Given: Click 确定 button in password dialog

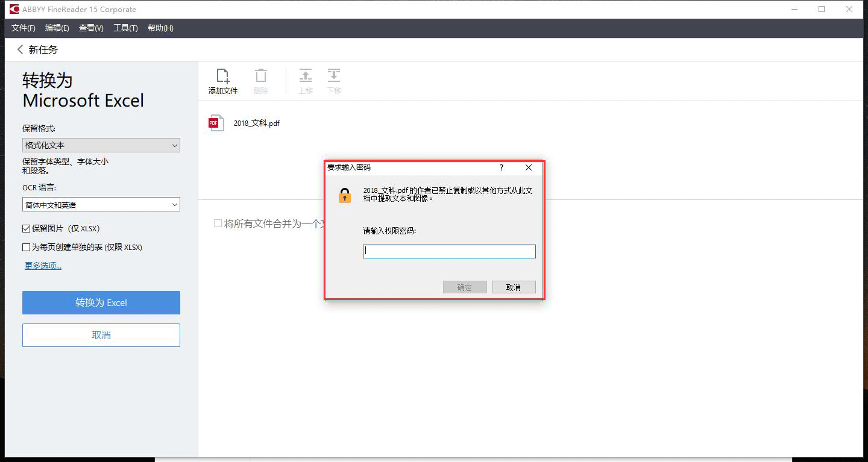Looking at the screenshot, I should 465,287.
